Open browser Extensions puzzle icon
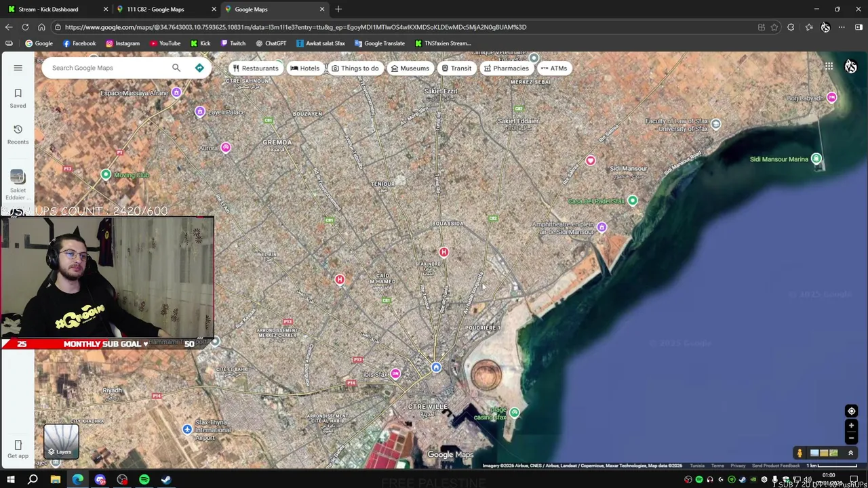The height and width of the screenshot is (488, 868). [x=791, y=27]
